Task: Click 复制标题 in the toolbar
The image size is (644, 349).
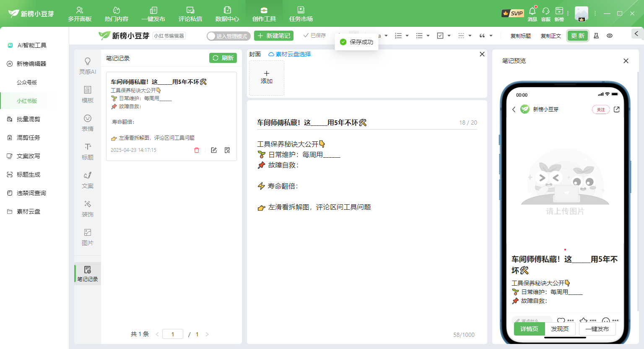Action: (521, 36)
